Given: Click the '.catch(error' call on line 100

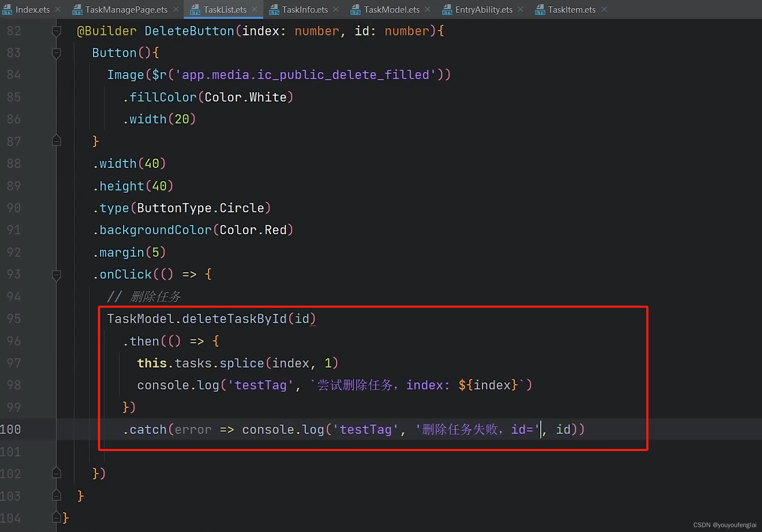Looking at the screenshot, I should pos(167,430).
